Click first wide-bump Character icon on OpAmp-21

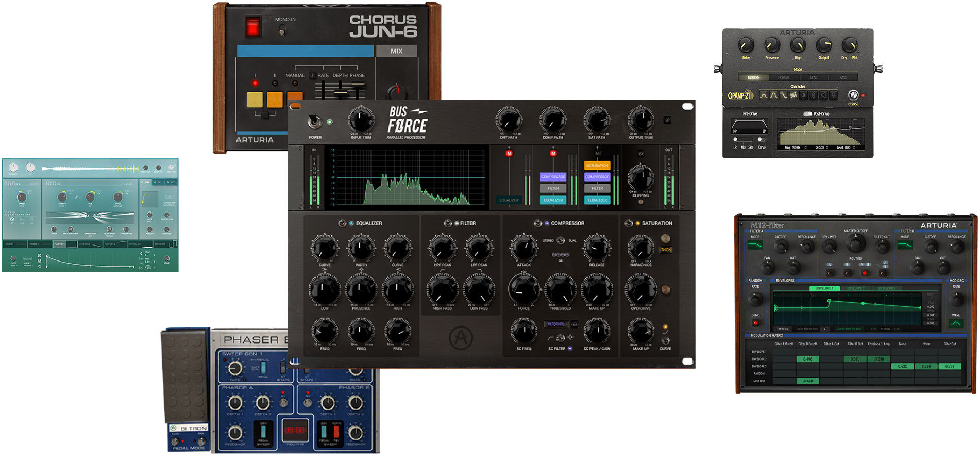pos(764,95)
